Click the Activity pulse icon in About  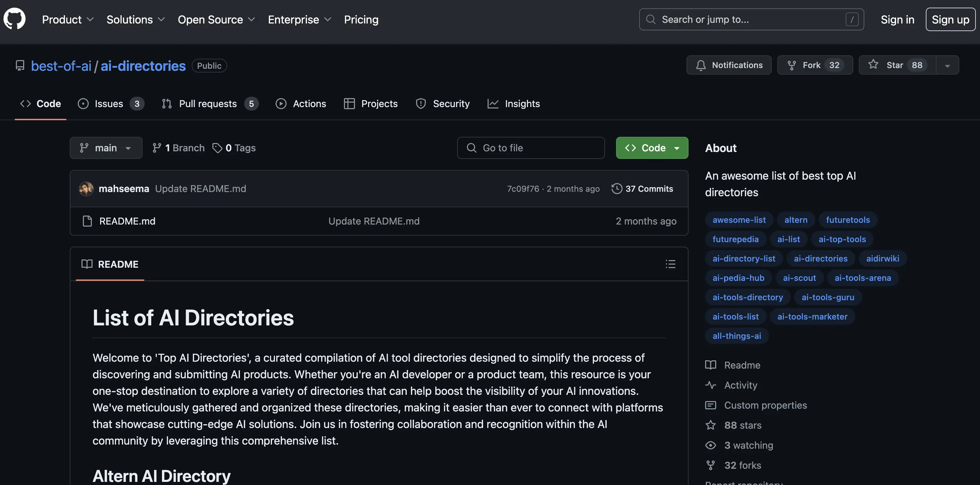710,385
